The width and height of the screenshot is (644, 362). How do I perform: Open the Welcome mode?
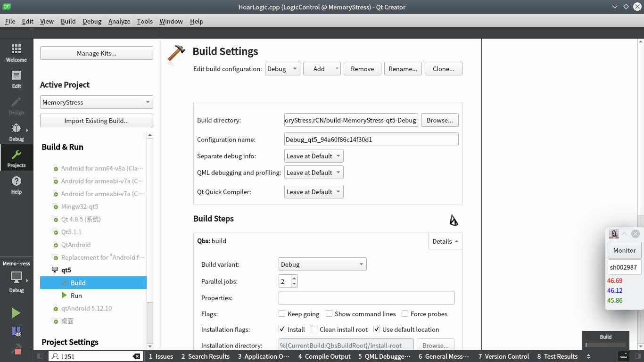coord(17,53)
